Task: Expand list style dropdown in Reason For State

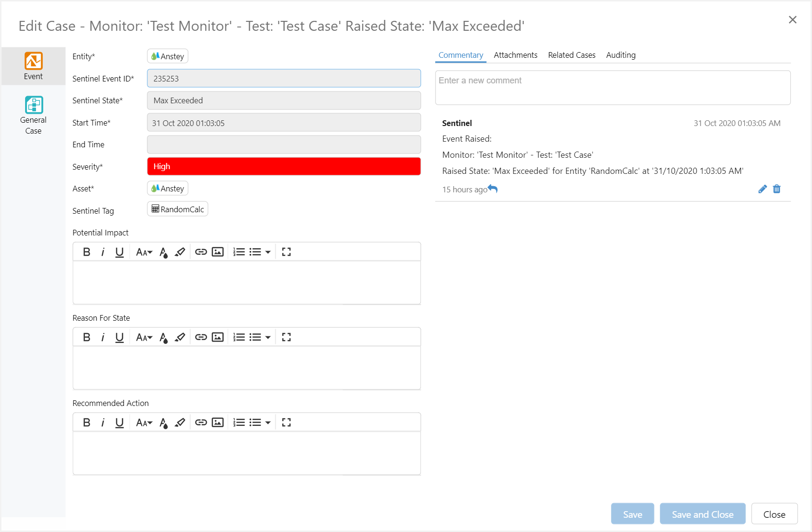Action: tap(268, 337)
